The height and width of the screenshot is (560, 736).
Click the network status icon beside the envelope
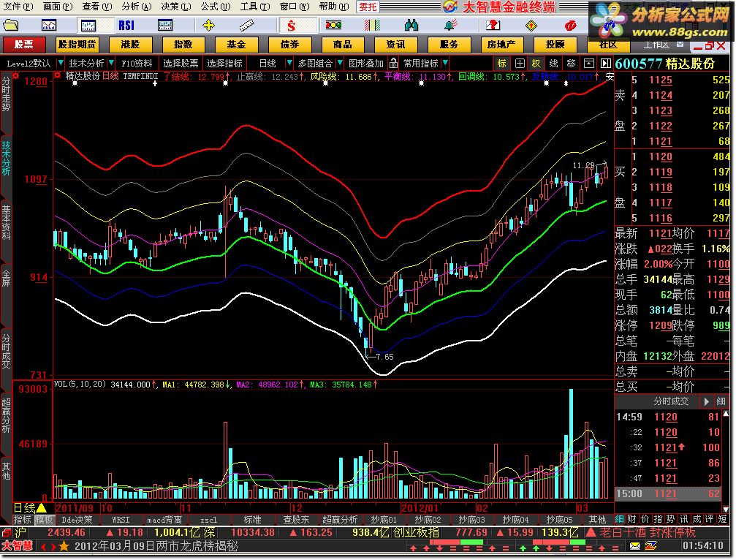point(651,546)
